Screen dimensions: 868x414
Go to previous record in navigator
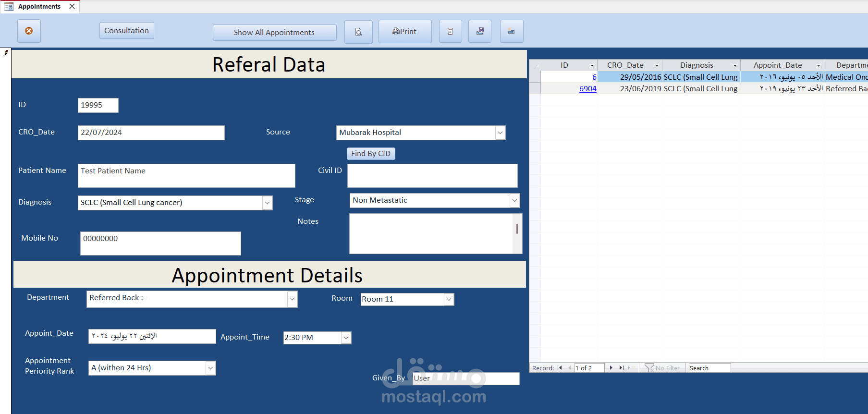(569, 368)
